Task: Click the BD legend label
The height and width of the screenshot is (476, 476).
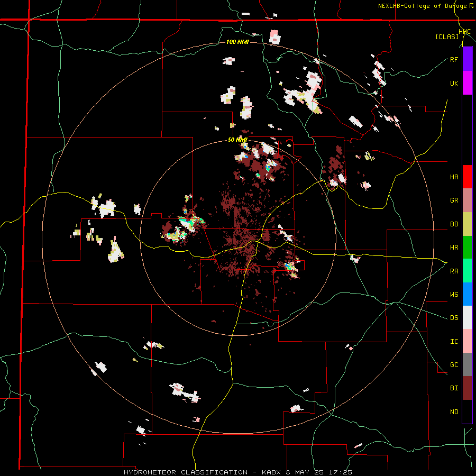Action: (454, 224)
